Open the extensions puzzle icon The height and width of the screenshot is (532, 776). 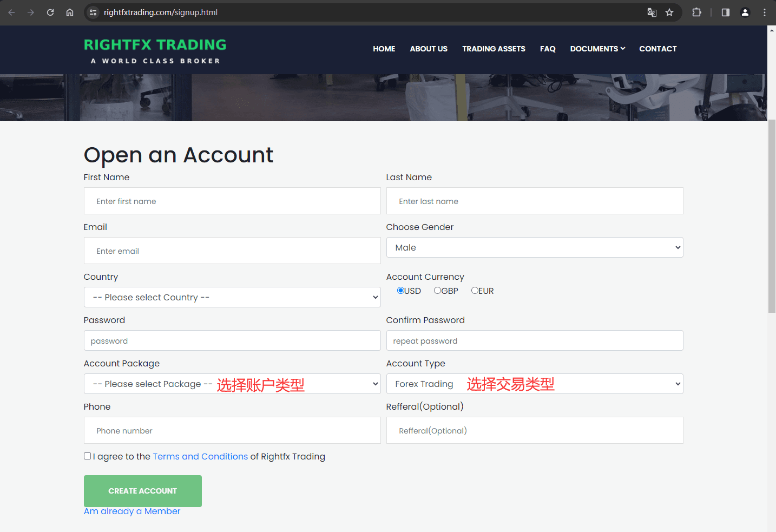point(697,12)
